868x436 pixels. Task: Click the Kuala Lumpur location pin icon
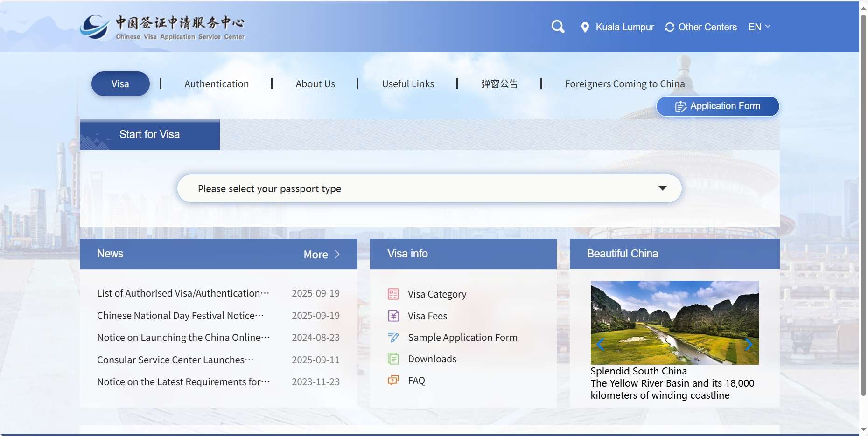coord(585,28)
